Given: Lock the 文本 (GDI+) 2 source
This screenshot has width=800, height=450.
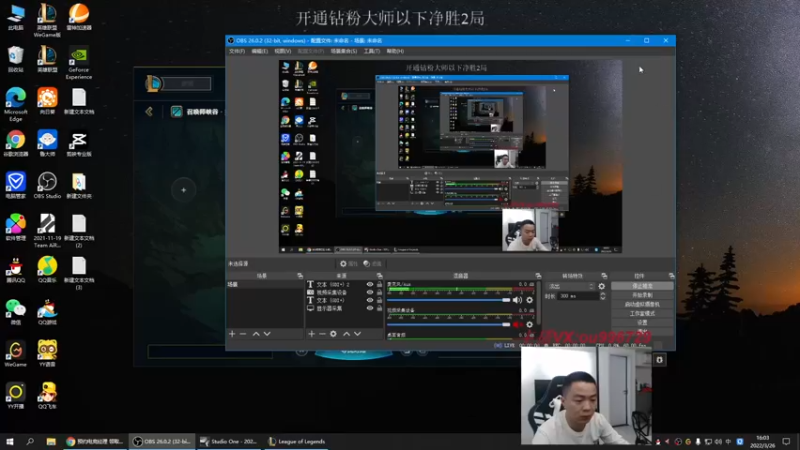Looking at the screenshot, I should (379, 284).
